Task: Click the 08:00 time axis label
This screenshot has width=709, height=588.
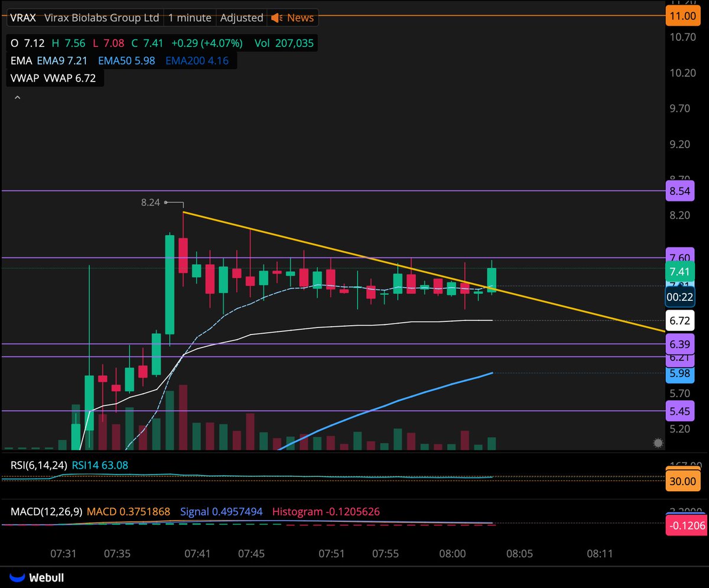Action: (x=452, y=554)
